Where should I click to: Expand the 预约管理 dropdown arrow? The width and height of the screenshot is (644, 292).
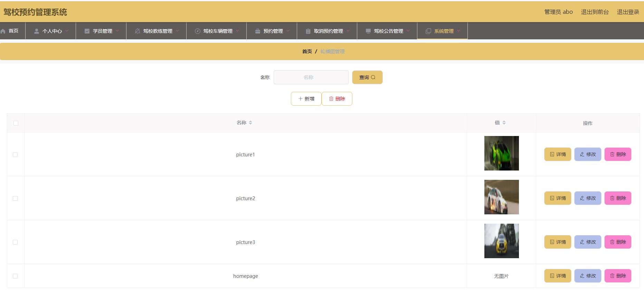pyautogui.click(x=288, y=31)
